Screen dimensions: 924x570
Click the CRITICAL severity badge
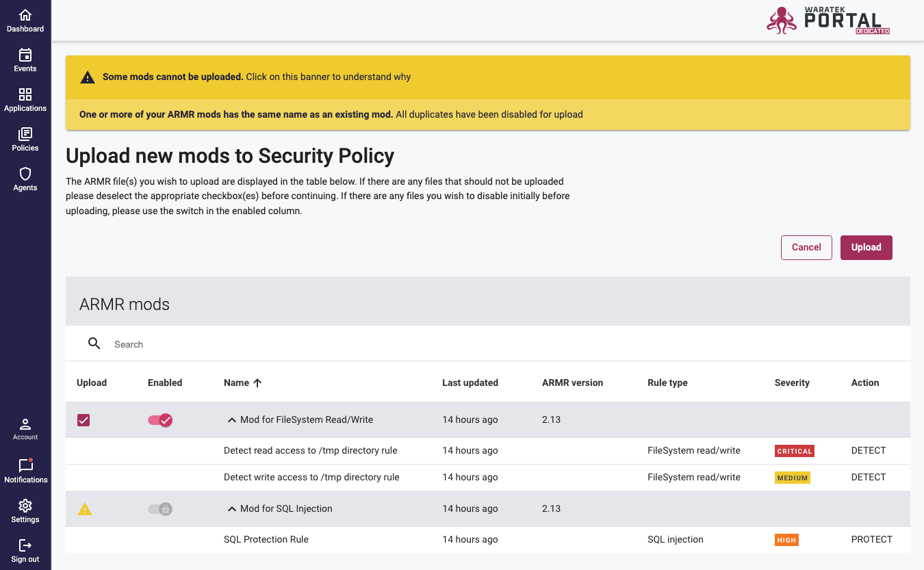point(795,451)
